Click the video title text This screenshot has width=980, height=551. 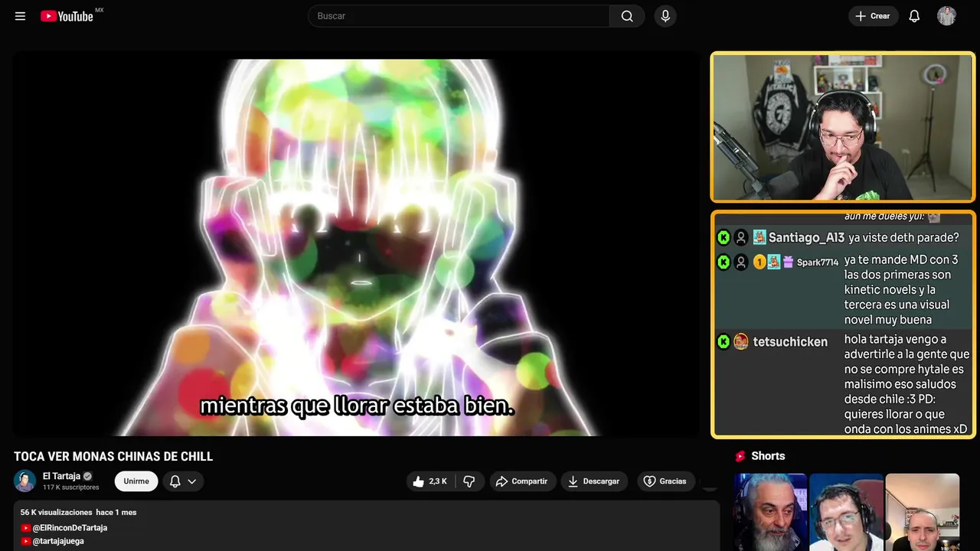pos(113,457)
